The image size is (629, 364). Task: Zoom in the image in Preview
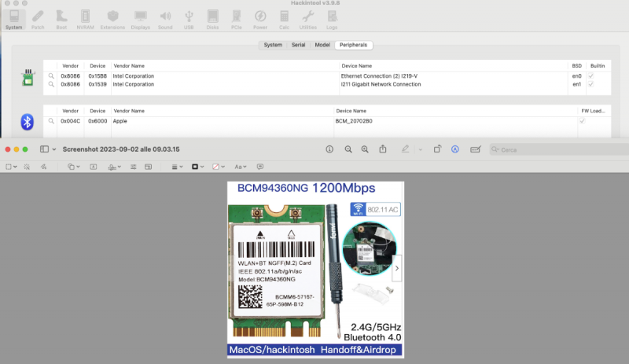coord(365,149)
